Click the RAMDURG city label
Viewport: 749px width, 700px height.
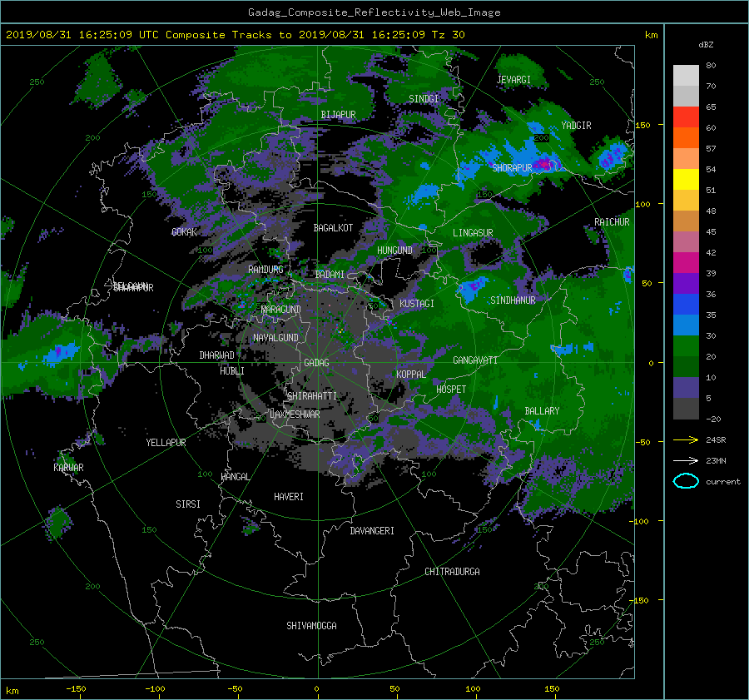click(265, 270)
